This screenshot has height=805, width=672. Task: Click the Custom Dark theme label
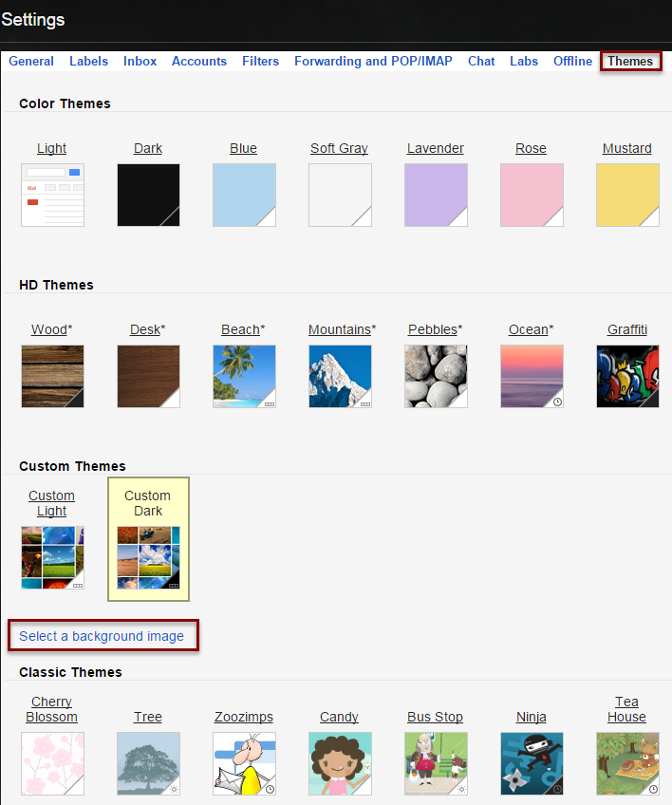pyautogui.click(x=148, y=503)
